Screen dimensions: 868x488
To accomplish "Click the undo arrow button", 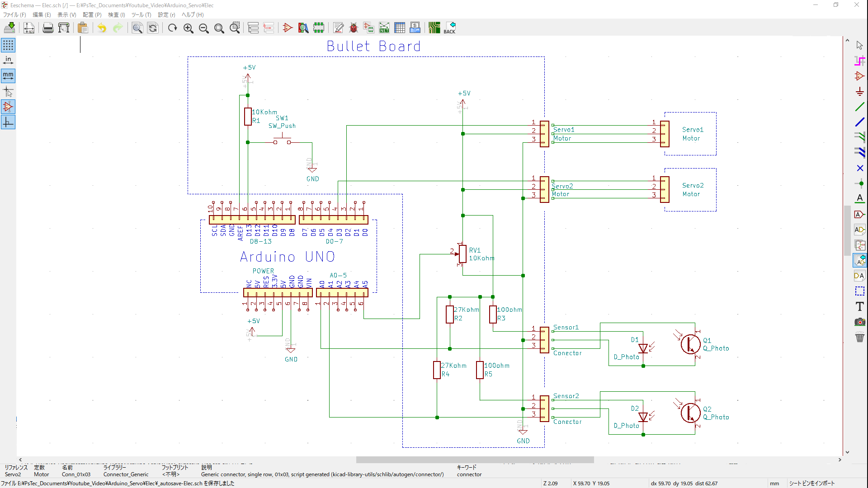I will point(102,28).
